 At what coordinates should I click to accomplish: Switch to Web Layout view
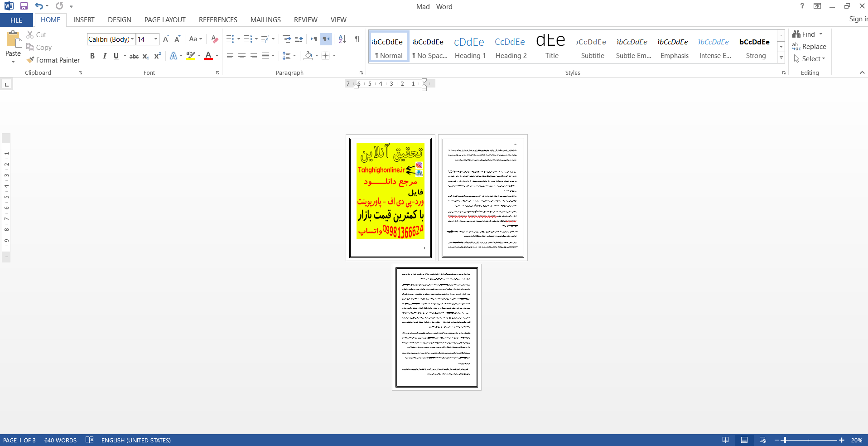(763, 440)
